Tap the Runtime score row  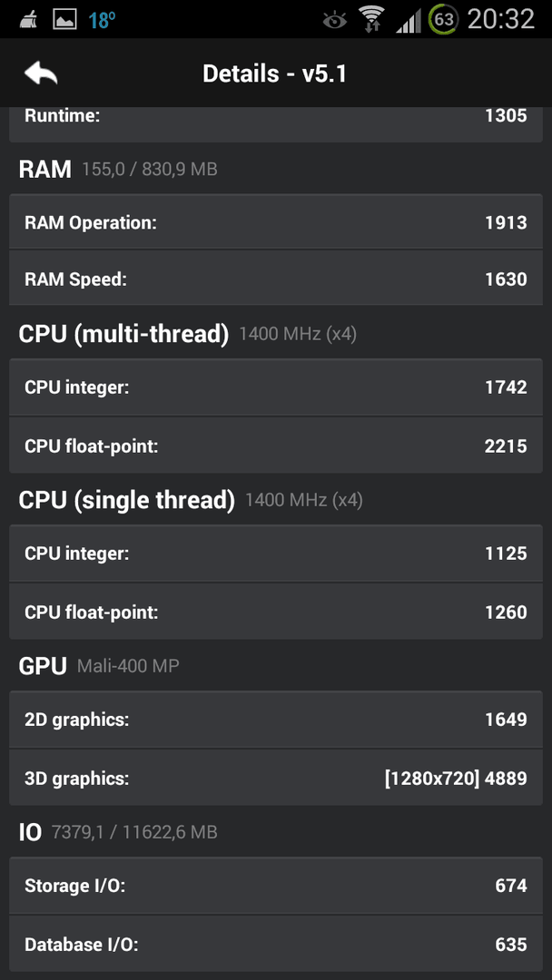coord(276,124)
